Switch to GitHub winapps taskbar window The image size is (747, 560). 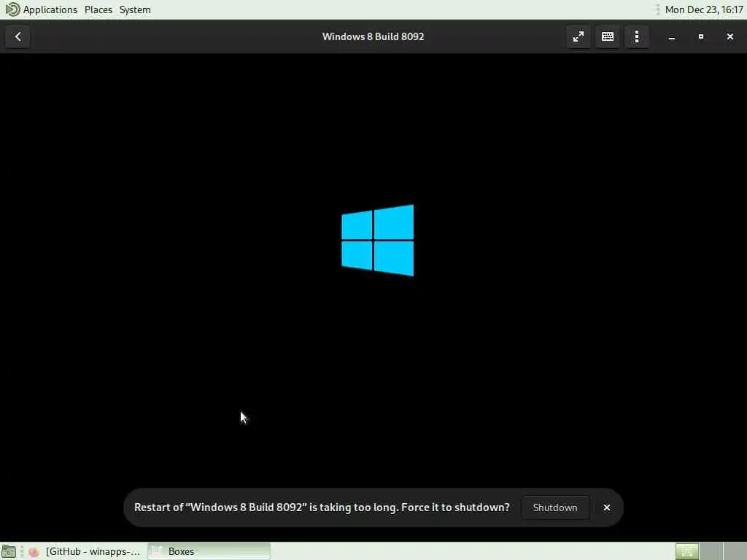point(86,551)
